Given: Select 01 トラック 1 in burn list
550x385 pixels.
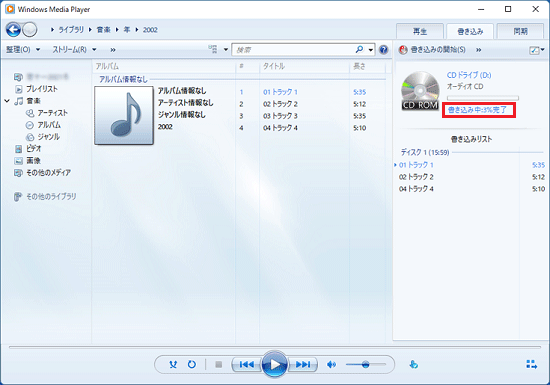Looking at the screenshot, I should [x=416, y=165].
